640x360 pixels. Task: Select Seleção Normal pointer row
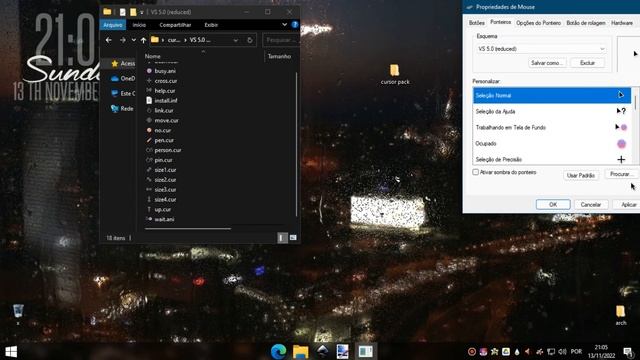coord(552,95)
